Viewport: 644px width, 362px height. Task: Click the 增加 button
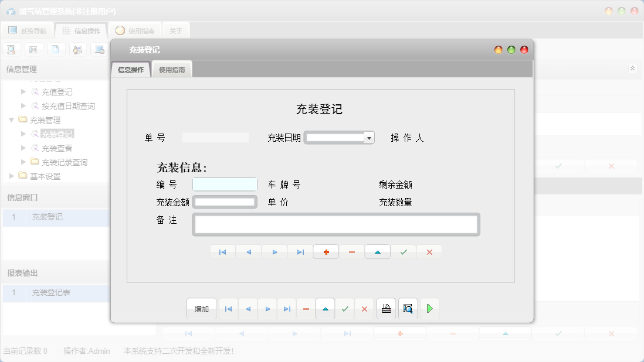(201, 308)
